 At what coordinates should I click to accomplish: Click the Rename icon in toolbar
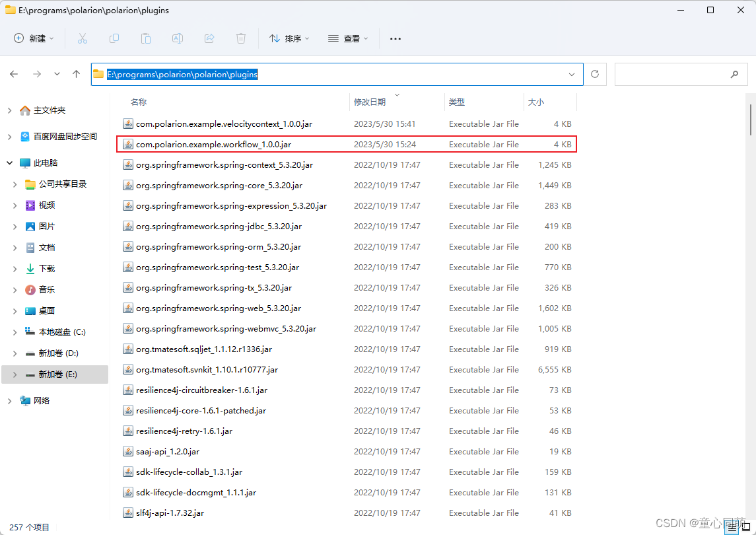(x=178, y=38)
